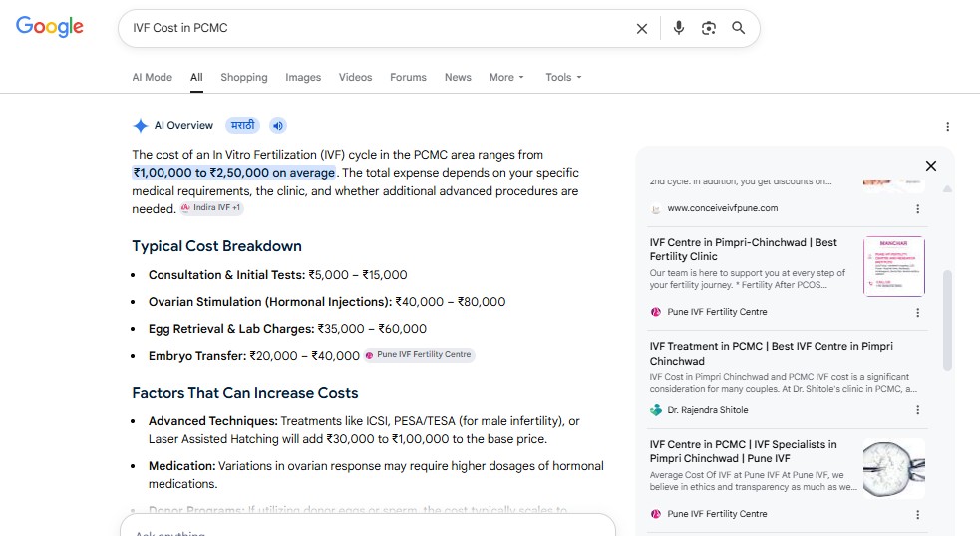Close the sources side panel
Screen dimensions: 980x536
pos(930,166)
